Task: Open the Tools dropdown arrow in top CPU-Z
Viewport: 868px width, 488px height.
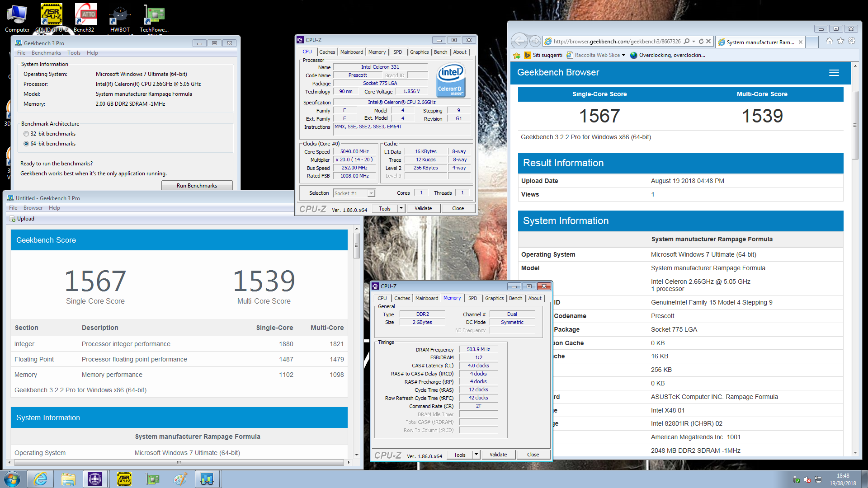Action: point(401,208)
